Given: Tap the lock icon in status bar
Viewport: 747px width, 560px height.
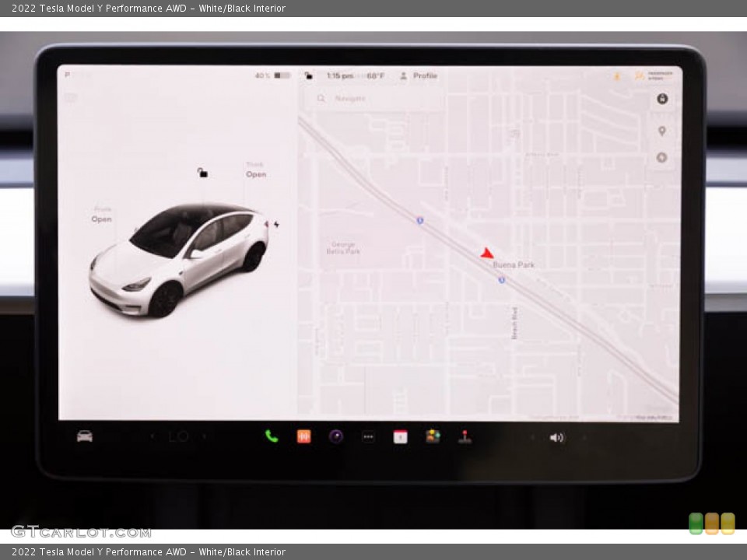Looking at the screenshot, I should tap(309, 75).
